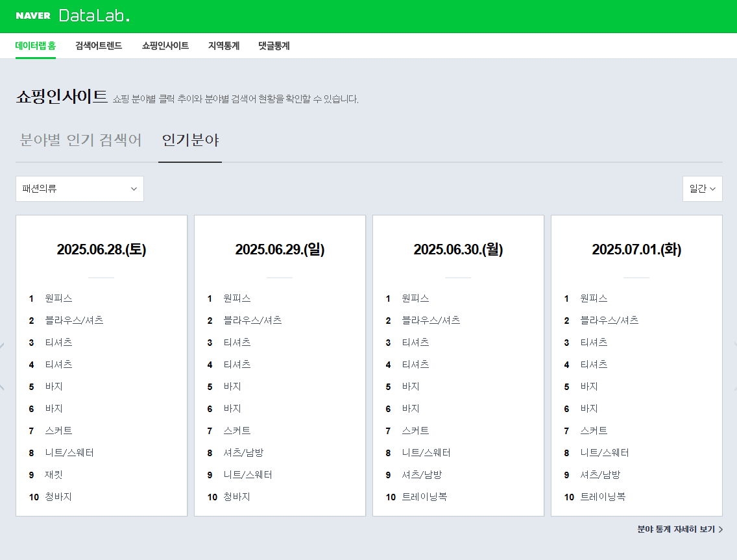Click 셔츠/남방 ranked 9 on 2025.06.30
737x560 pixels.
422,475
